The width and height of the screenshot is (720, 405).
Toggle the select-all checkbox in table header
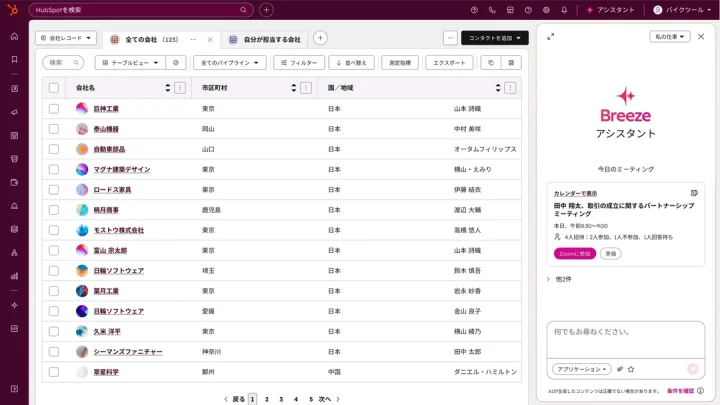pos(54,88)
